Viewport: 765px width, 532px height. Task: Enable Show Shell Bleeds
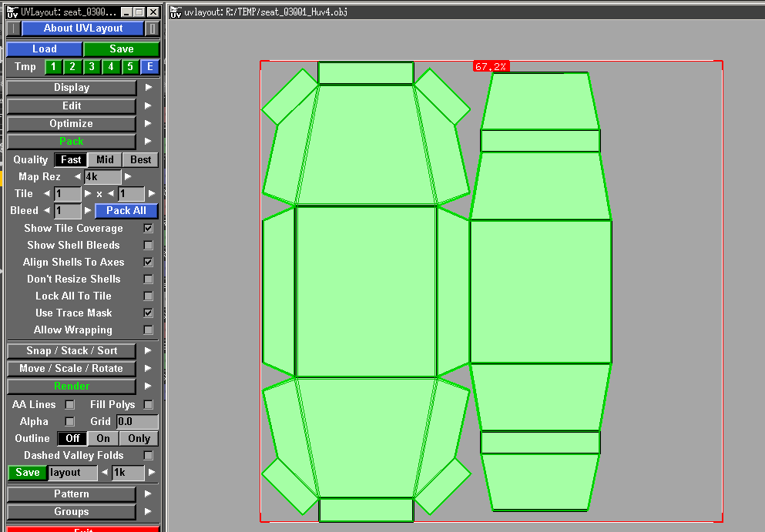click(x=149, y=246)
